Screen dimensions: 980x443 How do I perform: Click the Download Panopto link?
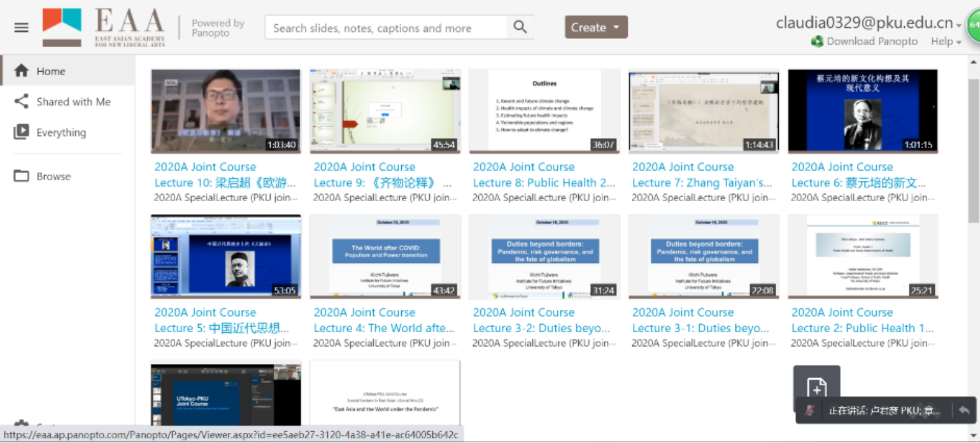[x=872, y=41]
